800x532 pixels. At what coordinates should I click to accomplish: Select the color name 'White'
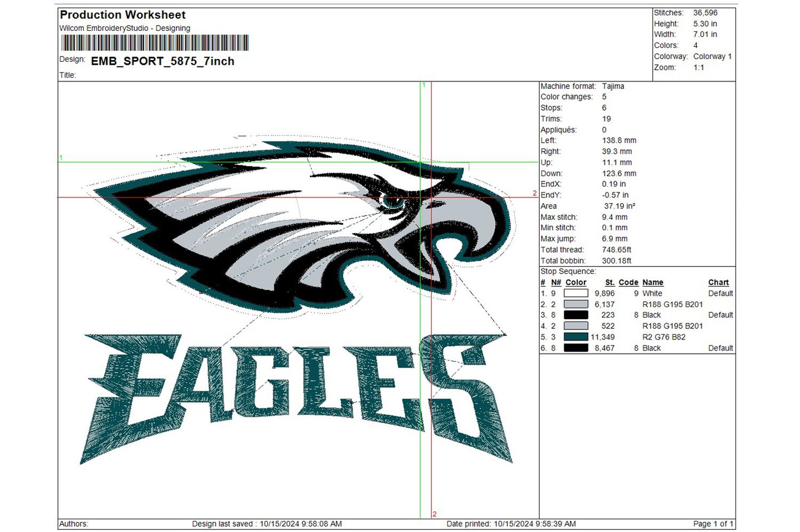tap(652, 294)
